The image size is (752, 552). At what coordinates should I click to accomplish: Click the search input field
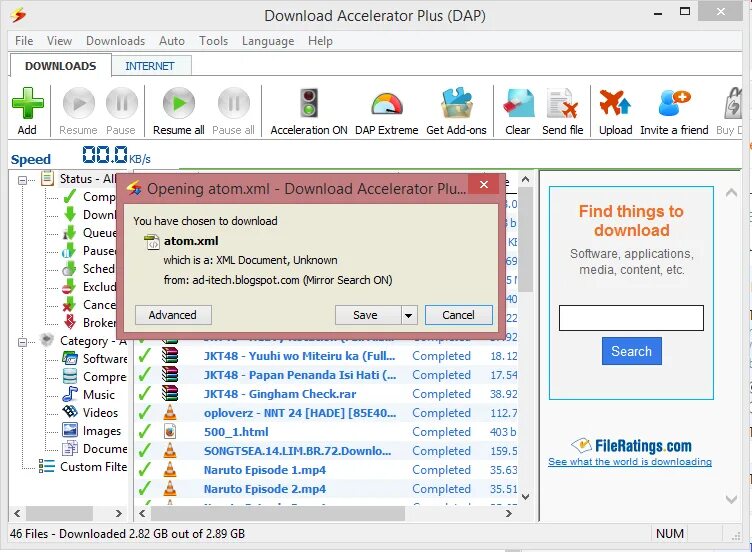click(631, 318)
